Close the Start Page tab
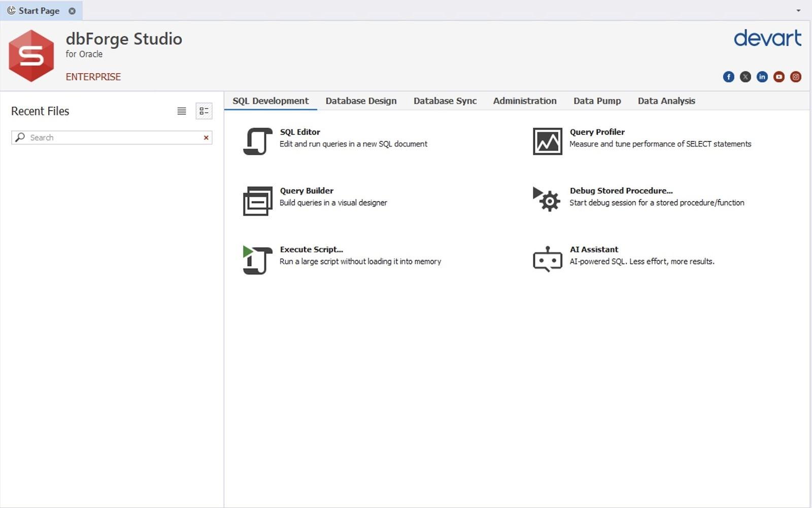812x508 pixels. click(72, 11)
